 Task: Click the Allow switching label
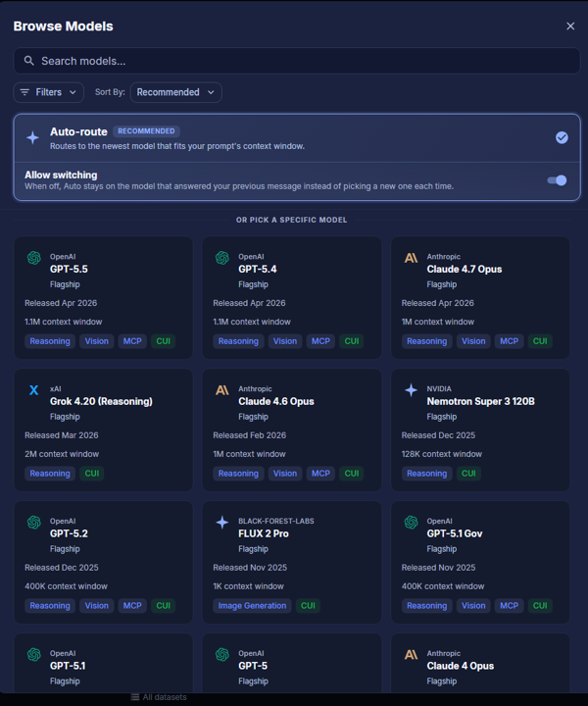pyautogui.click(x=61, y=176)
